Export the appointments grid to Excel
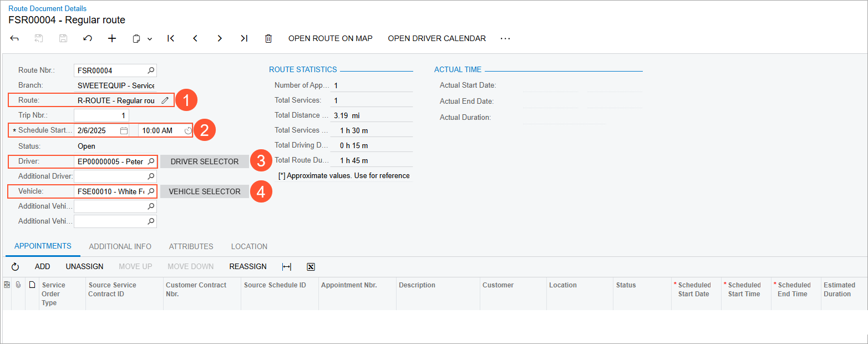 [311, 267]
